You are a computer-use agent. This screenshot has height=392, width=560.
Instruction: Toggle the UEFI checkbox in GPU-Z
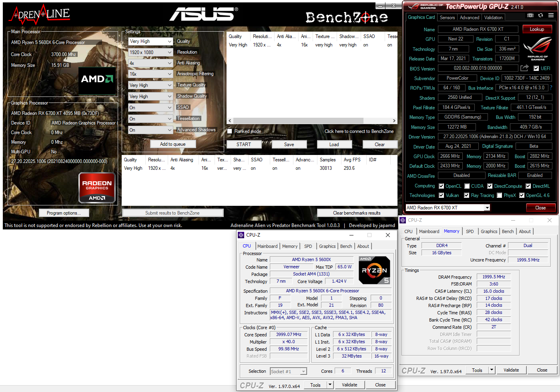pyautogui.click(x=536, y=68)
